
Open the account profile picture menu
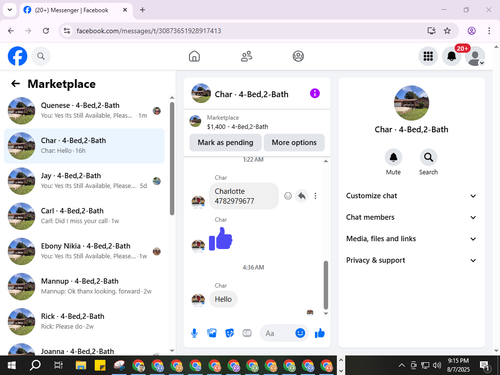point(475,56)
